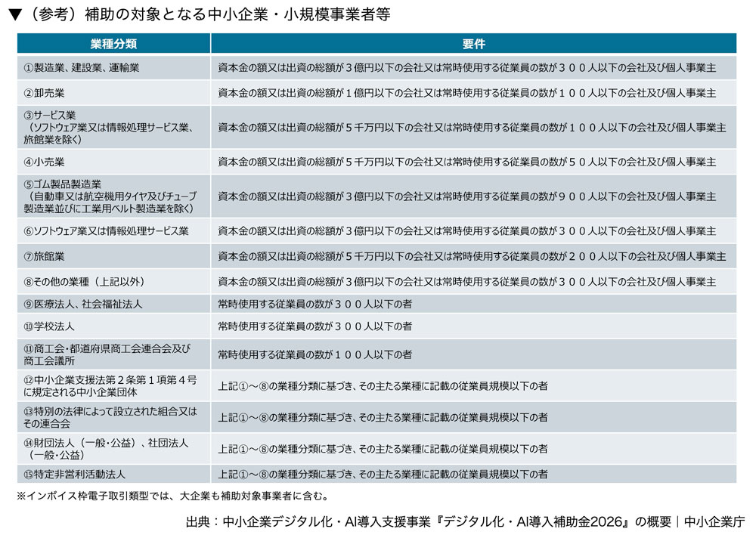
Task: Select the ①製造業、建設業、運輸業 cell
Action: click(x=114, y=68)
